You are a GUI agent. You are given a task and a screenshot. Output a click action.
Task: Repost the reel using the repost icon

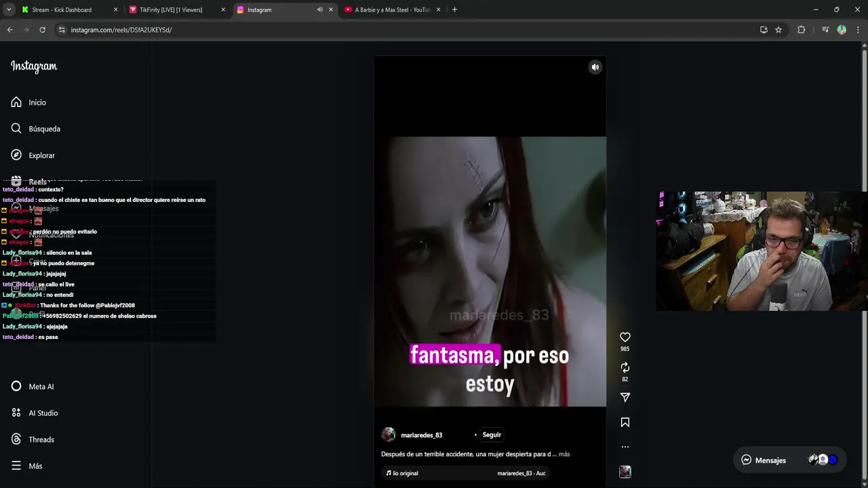click(x=625, y=367)
